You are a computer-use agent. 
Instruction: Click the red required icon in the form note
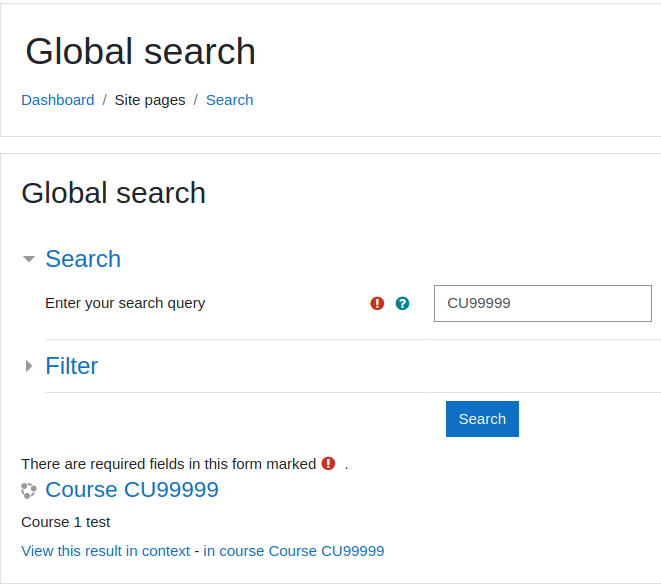328,463
